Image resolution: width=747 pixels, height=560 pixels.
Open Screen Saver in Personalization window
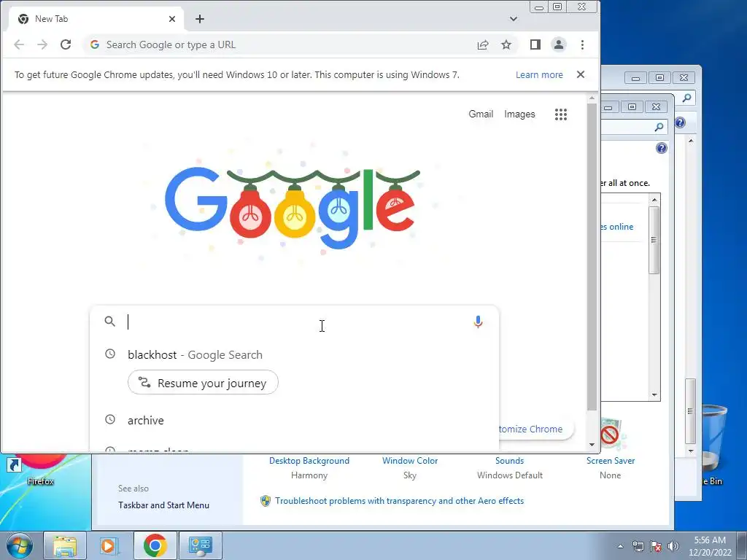coord(611,461)
